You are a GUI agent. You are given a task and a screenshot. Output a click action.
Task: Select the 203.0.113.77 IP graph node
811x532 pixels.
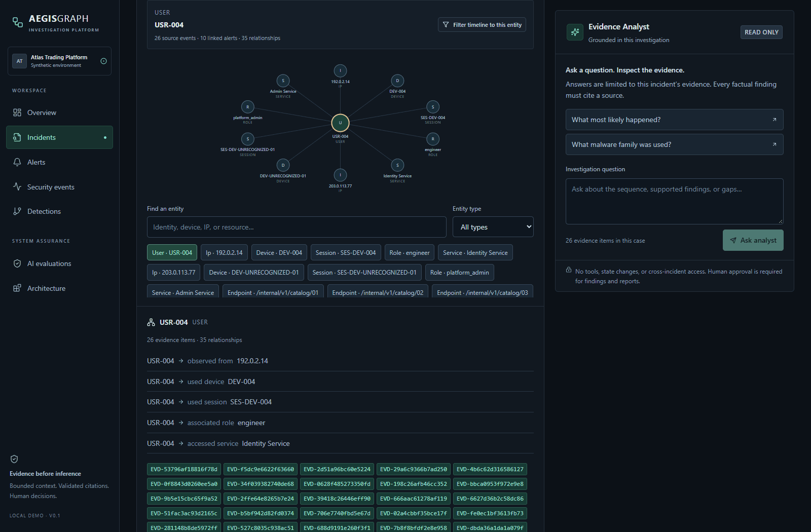coord(340,175)
